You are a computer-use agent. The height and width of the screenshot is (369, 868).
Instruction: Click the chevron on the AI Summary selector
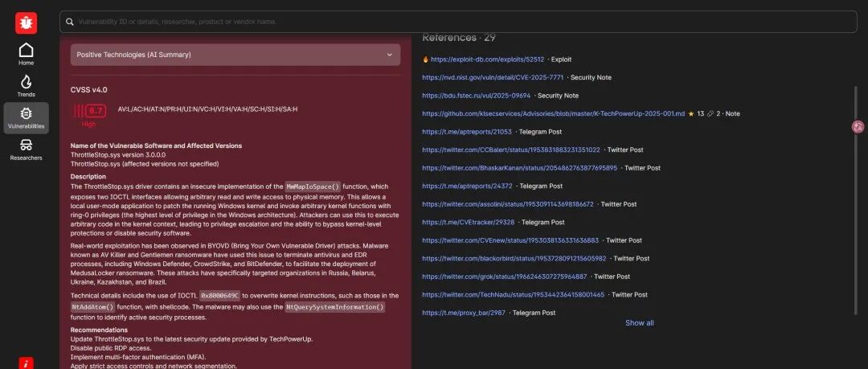pos(389,55)
